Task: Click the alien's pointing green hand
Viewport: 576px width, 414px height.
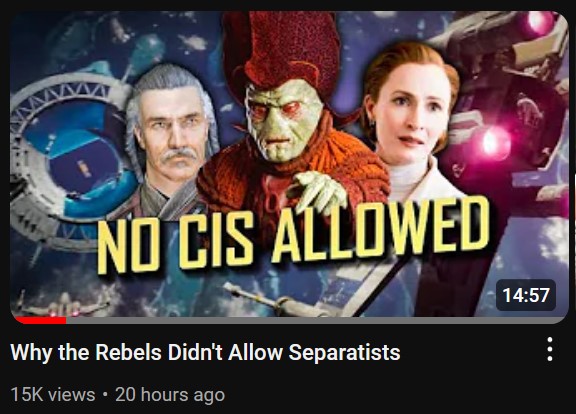Action: click(x=320, y=191)
